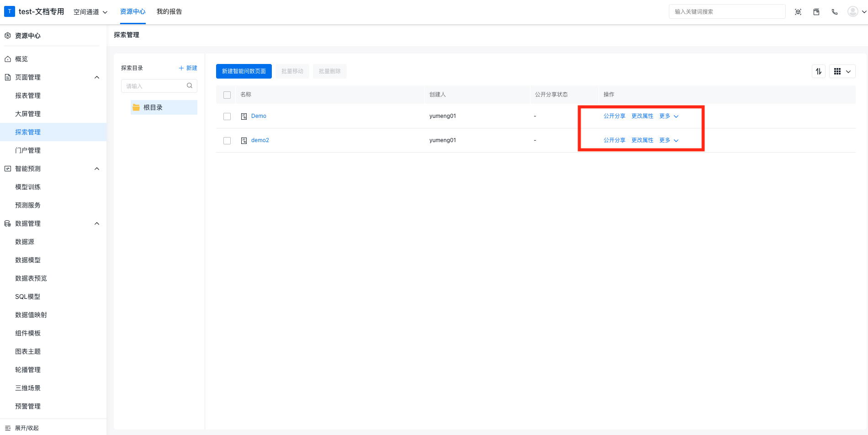
Task: Toggle the select-all header checkbox
Action: (x=227, y=95)
